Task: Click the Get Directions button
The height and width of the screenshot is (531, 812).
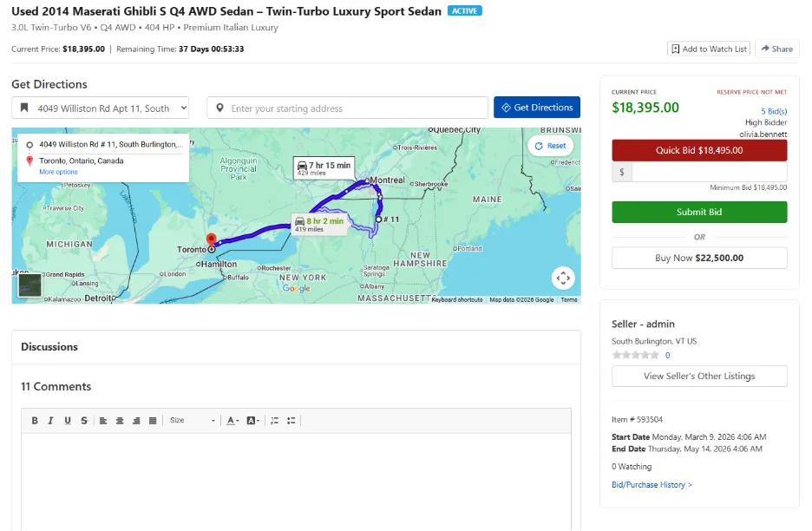Action: (x=536, y=108)
